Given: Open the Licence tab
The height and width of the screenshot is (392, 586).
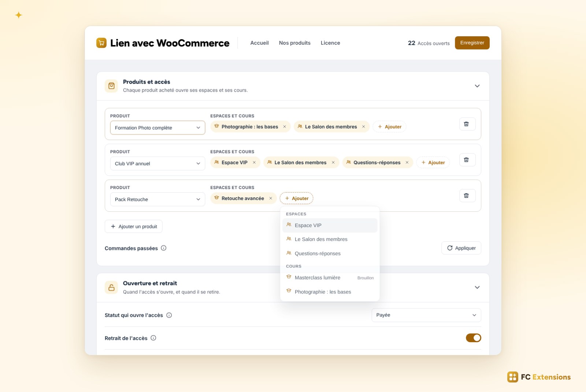Looking at the screenshot, I should 330,43.
